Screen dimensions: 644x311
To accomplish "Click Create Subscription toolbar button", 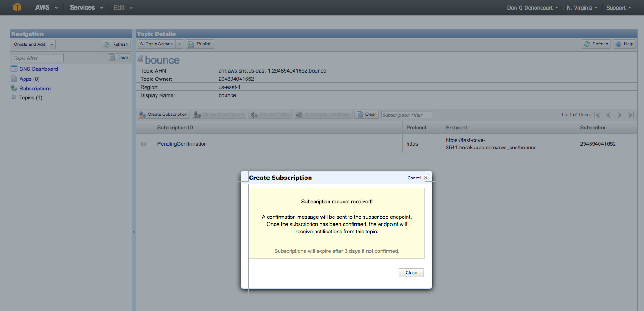I will tap(163, 114).
